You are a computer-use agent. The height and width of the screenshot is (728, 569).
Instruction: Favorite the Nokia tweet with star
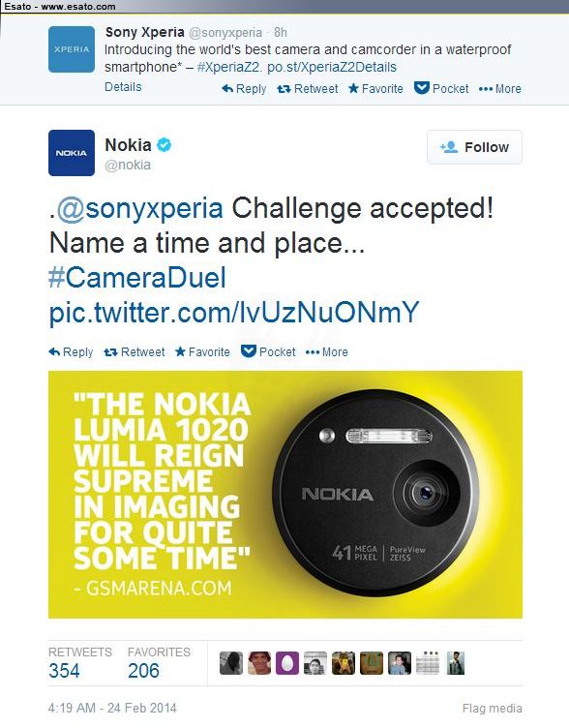point(202,352)
